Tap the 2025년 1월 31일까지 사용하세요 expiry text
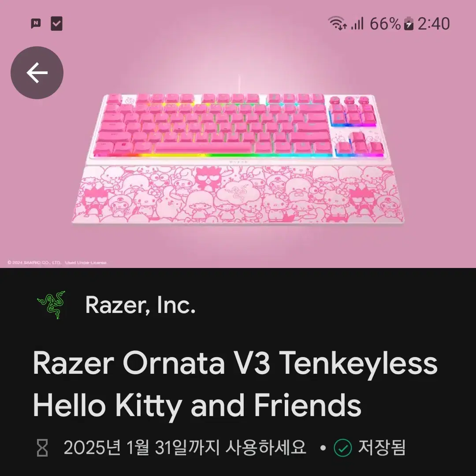476x476 pixels. (x=185, y=447)
